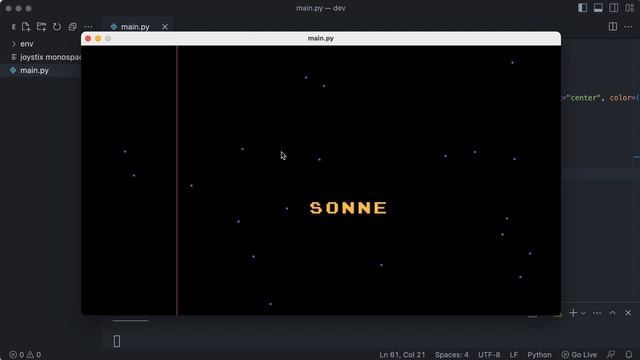
Task: Toggle the primary sidebar layout icon
Action: click(582, 8)
